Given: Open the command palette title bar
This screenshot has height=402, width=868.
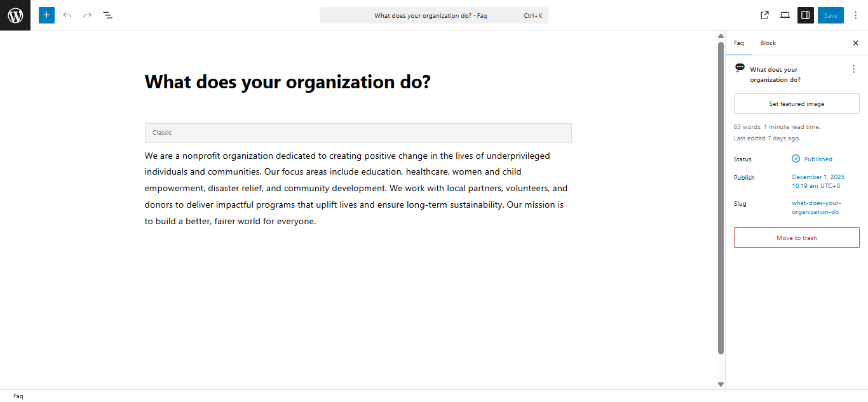Looking at the screenshot, I should [433, 15].
